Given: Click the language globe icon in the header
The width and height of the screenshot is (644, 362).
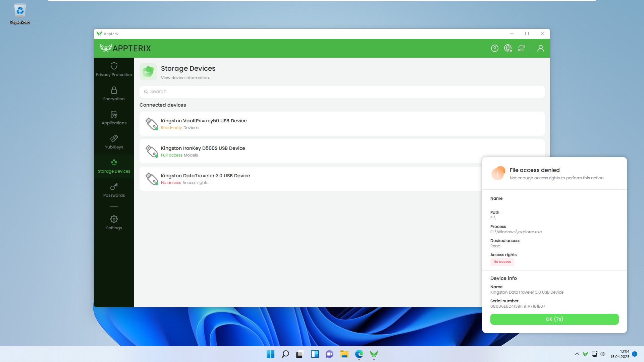Looking at the screenshot, I should (508, 48).
